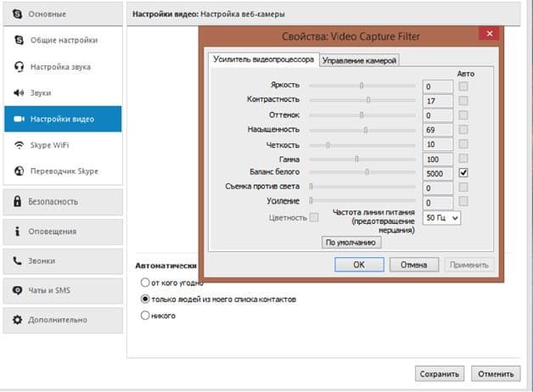Image resolution: width=533 pixels, height=392 pixels.
Task: Confirm the filter dialog with OK
Action: pos(359,265)
